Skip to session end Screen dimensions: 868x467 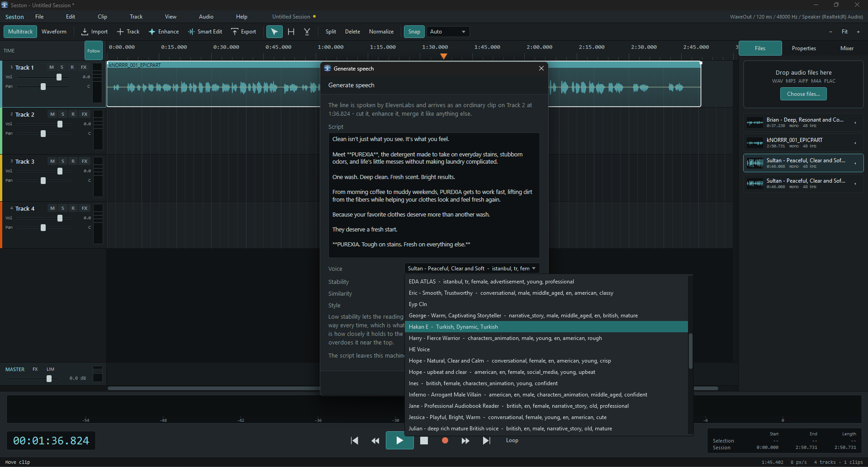point(486,441)
